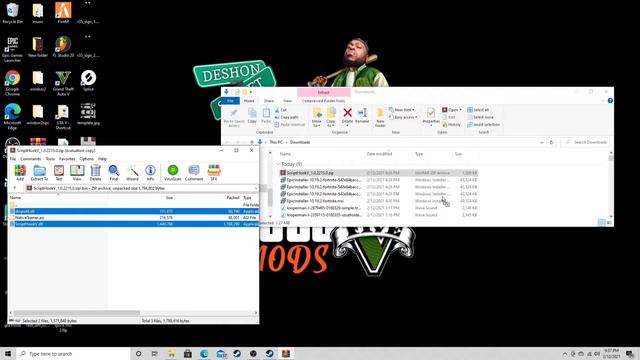Image resolution: width=640 pixels, height=360 pixels.
Task: Click Cut in the Explorer ribbon
Action: [281, 110]
